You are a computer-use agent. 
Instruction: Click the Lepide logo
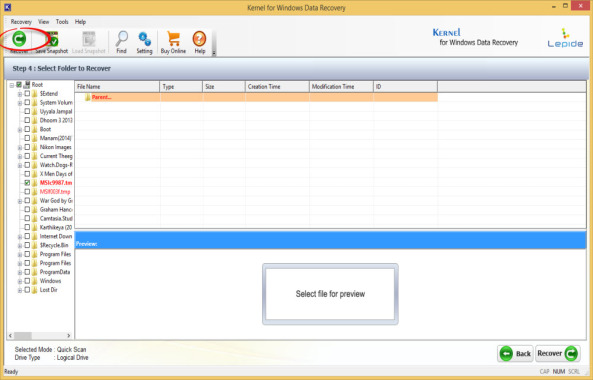(x=565, y=38)
